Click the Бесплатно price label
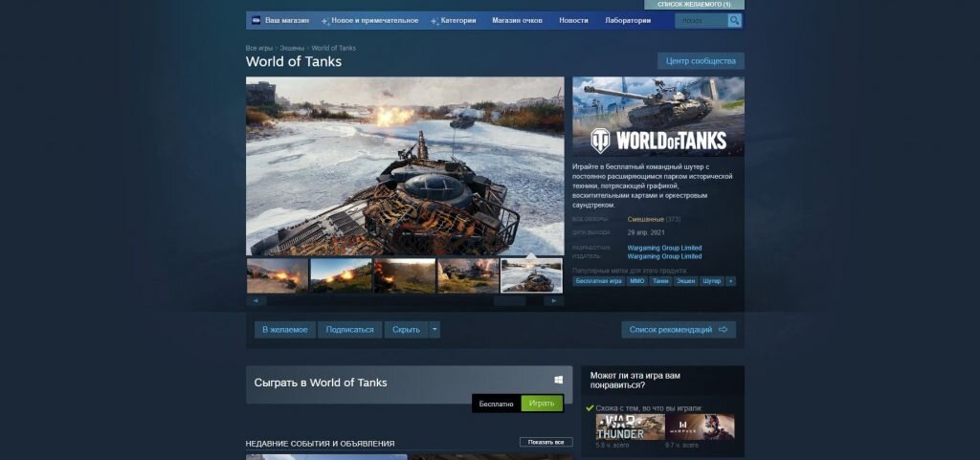Image resolution: width=980 pixels, height=460 pixels. pos(497,404)
